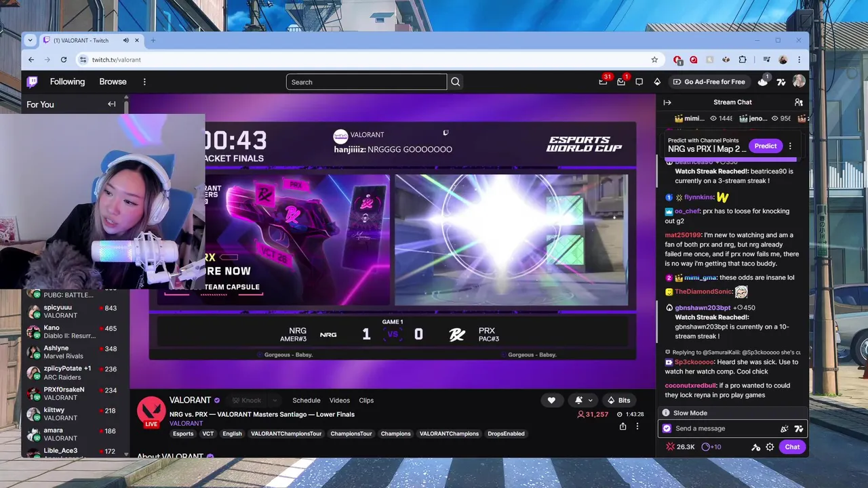Open the Chrome media controls icon
This screenshot has height=488, width=868.
point(766,60)
